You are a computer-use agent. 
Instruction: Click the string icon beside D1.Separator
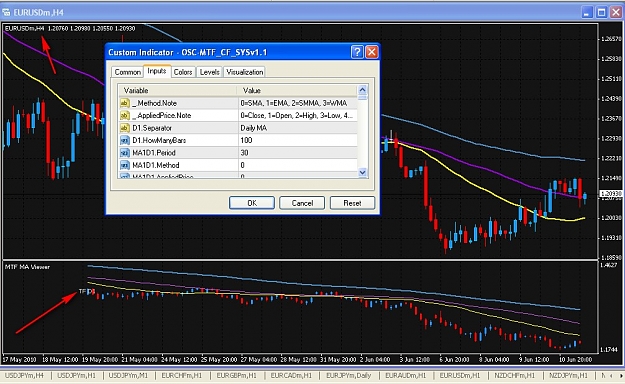coord(125,128)
